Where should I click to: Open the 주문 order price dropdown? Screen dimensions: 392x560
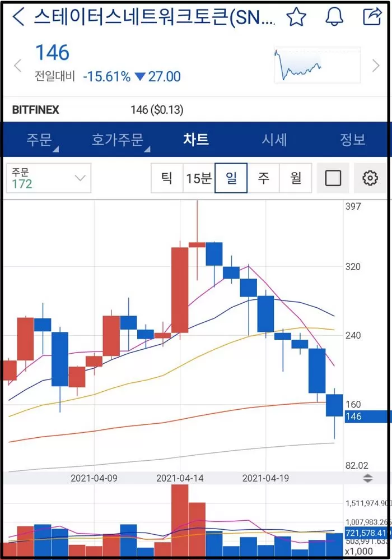click(49, 178)
